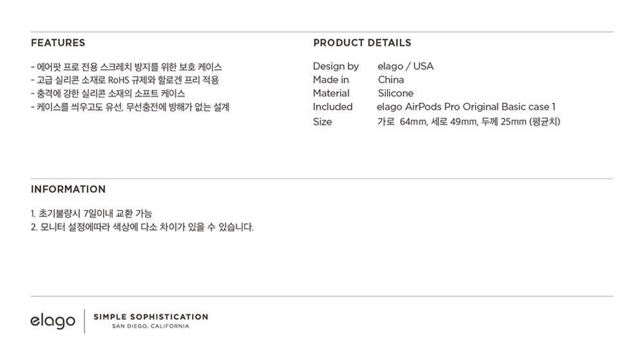This screenshot has height=362, width=644.
Task: Click the PRODUCT DETAILS heading
Action: (362, 43)
